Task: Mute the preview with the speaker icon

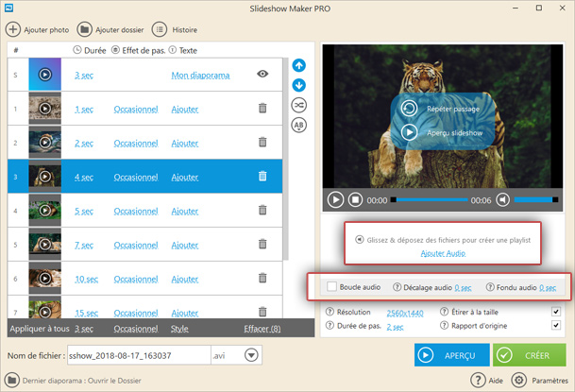Action: (x=503, y=200)
